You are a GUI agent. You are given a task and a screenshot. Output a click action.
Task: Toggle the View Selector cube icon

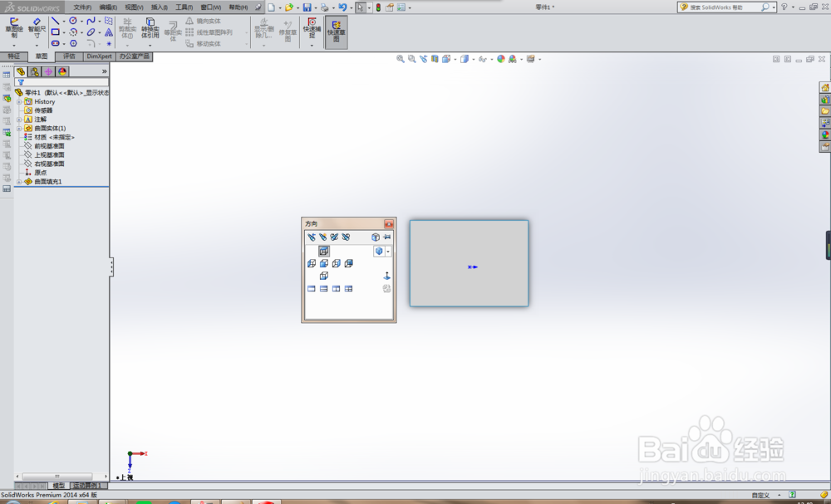tap(376, 237)
